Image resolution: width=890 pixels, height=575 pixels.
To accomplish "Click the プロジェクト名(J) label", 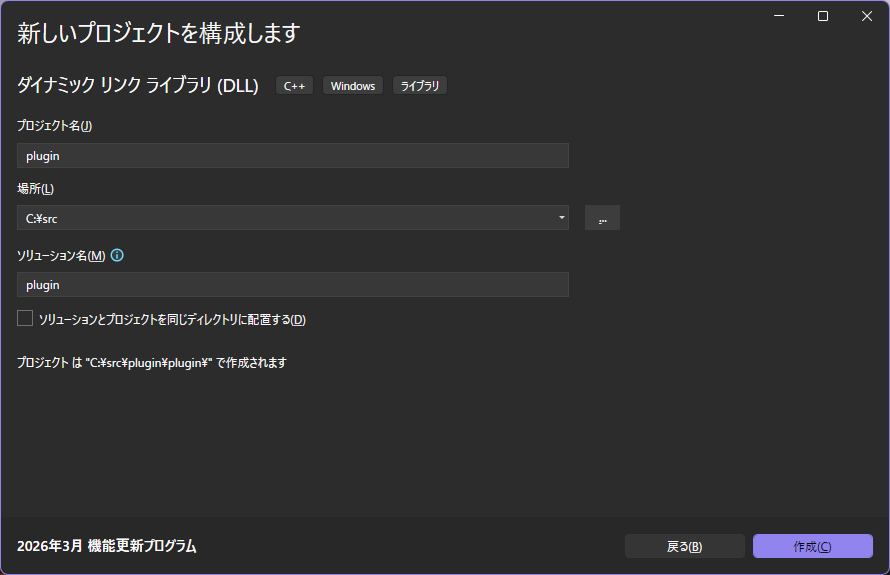I will [54, 125].
